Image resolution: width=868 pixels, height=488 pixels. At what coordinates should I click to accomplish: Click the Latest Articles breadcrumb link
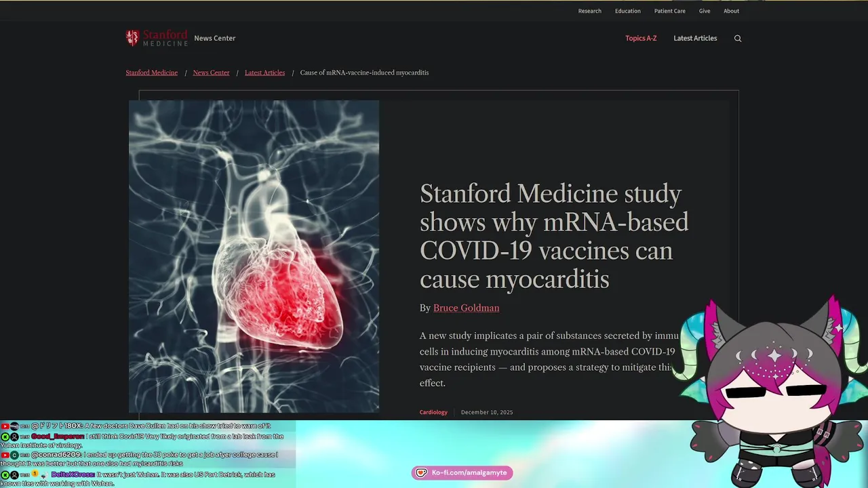(x=264, y=73)
